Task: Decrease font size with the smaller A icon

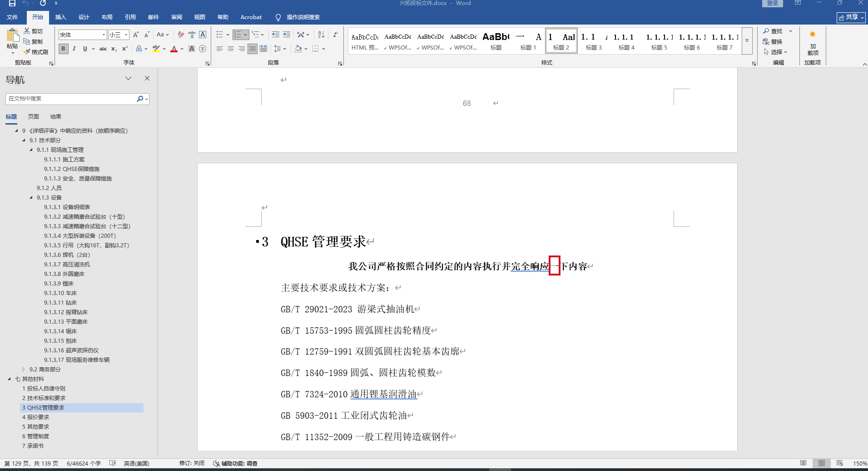Action: [x=147, y=35]
